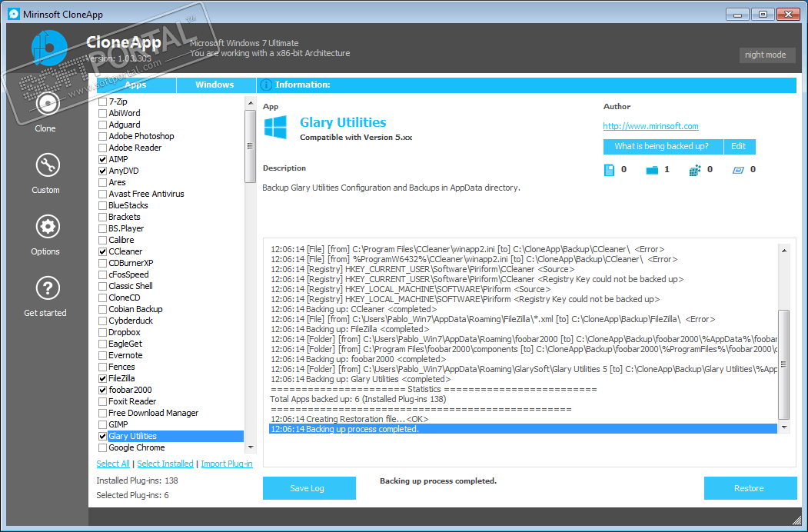The height and width of the screenshot is (532, 808).
Task: Click the CloneApp logo icon
Action: (49, 48)
